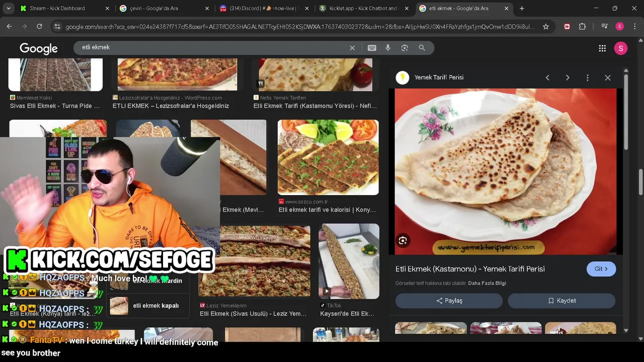Screen dimensions: 644x362
Task: Switch to Stream - Kick Dashboard tab
Action: point(64,8)
